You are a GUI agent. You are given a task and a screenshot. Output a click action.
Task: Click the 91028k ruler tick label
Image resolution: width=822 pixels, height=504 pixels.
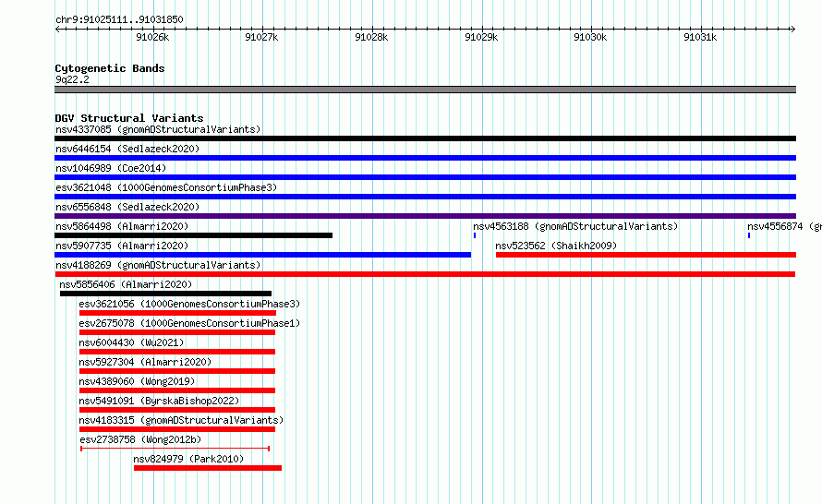(x=371, y=37)
